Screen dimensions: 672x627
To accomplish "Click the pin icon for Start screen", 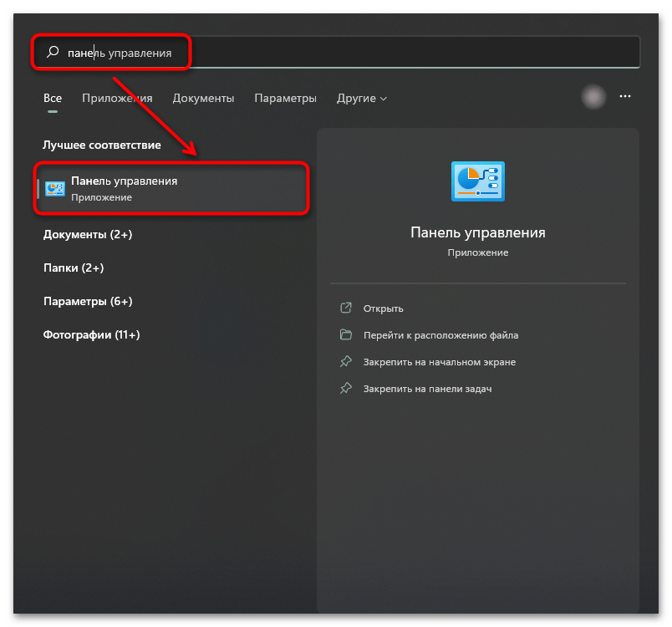I will 346,362.
